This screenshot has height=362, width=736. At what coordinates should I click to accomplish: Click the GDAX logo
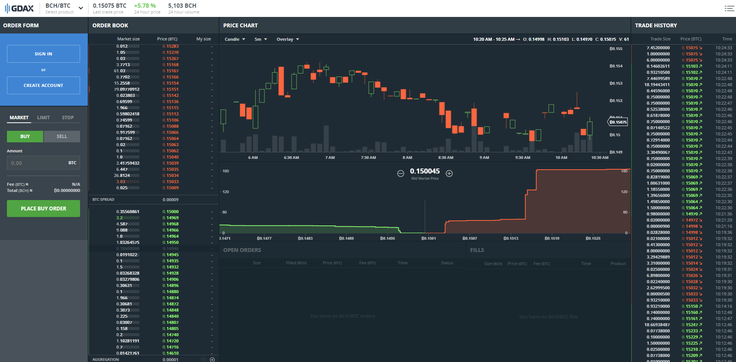point(20,8)
